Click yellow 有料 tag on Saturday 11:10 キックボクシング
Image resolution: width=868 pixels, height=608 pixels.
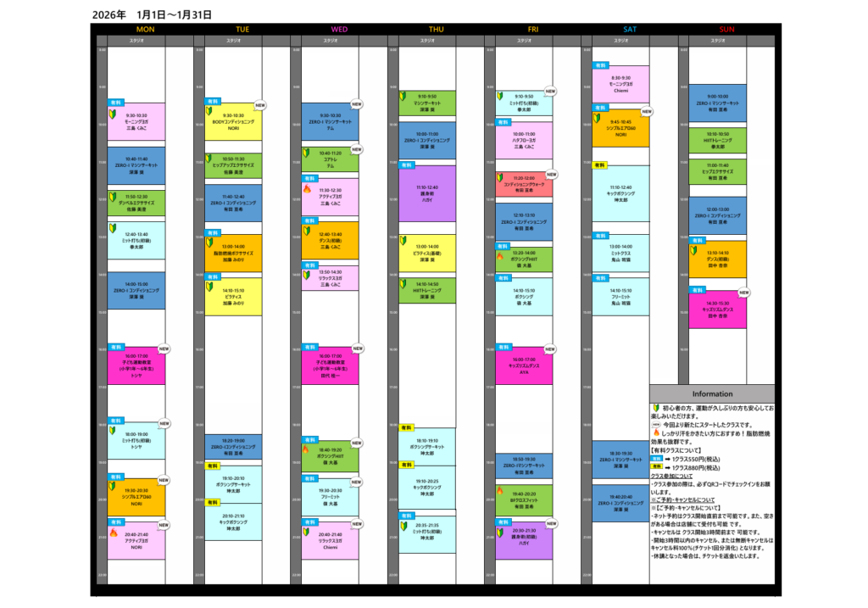600,165
